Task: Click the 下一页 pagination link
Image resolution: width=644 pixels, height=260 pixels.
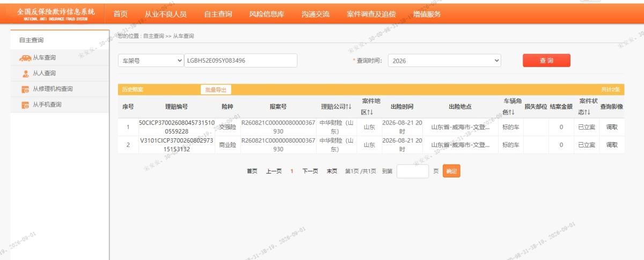Action: tap(310, 172)
